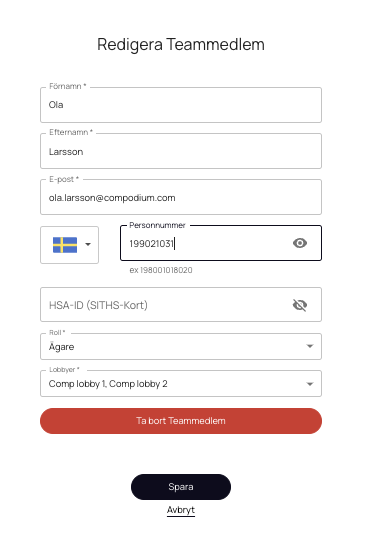368x539 pixels.
Task: Select the Ägare role value
Action: 62,346
